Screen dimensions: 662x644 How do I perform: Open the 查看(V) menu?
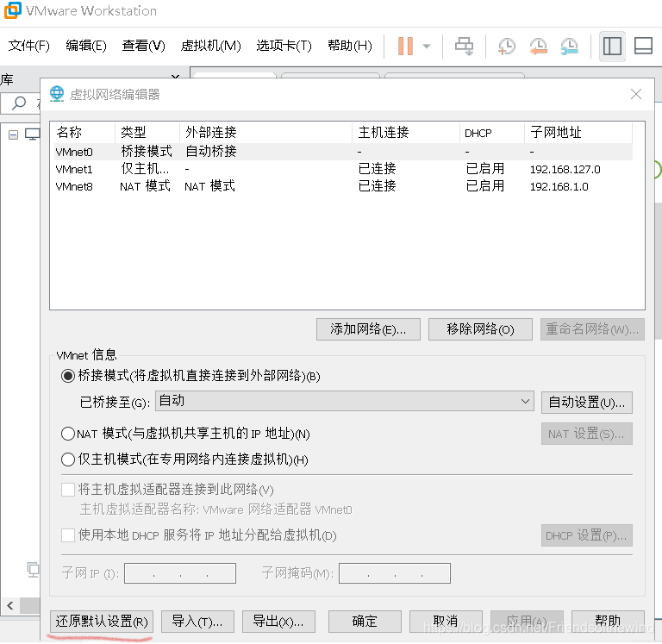click(143, 46)
